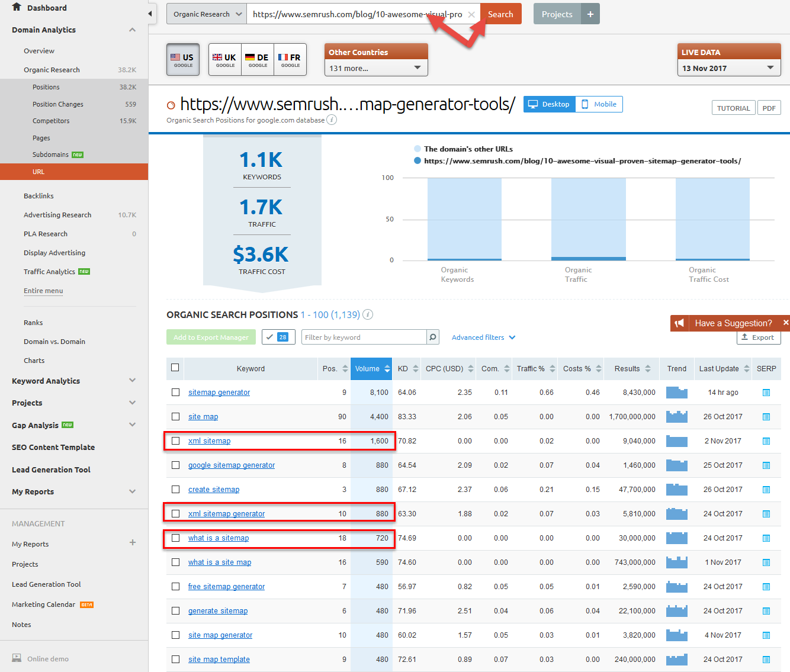Expand the Advanced filters options

pos(482,337)
